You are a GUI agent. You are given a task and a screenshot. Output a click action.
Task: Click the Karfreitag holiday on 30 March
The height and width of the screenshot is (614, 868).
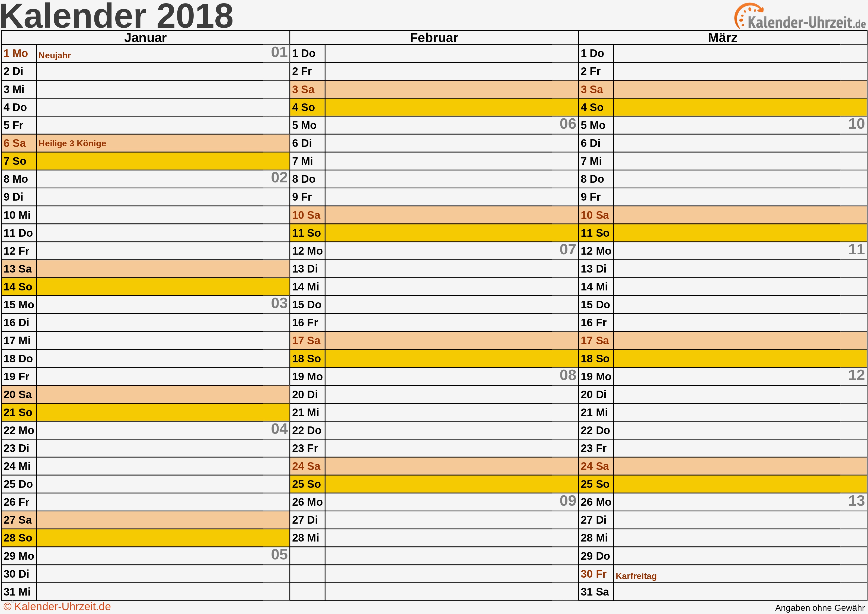tap(636, 576)
